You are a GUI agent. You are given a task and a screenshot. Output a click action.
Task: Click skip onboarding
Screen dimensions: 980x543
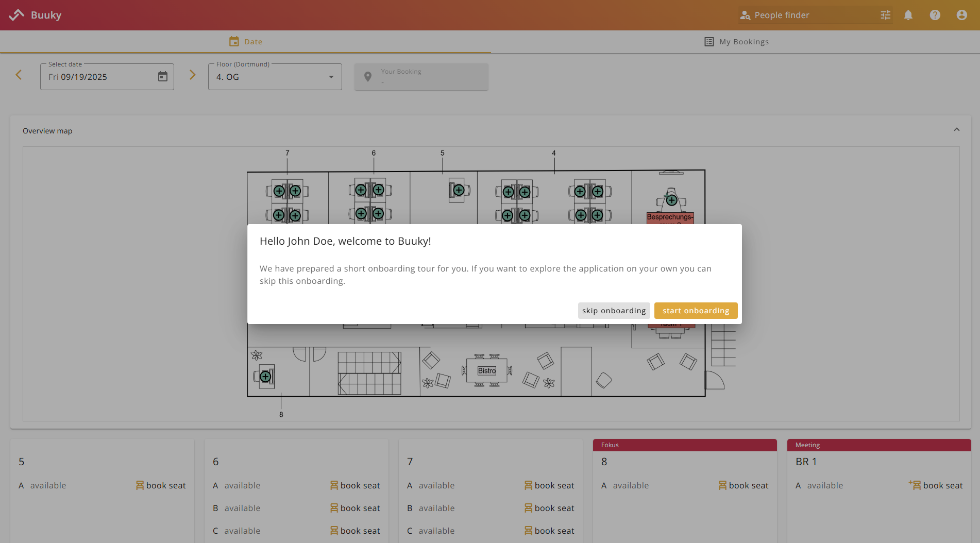point(614,310)
